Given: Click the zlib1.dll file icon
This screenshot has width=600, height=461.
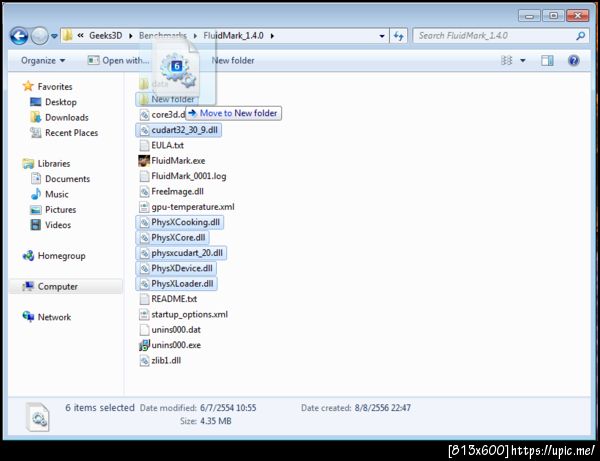Looking at the screenshot, I should coord(144,360).
